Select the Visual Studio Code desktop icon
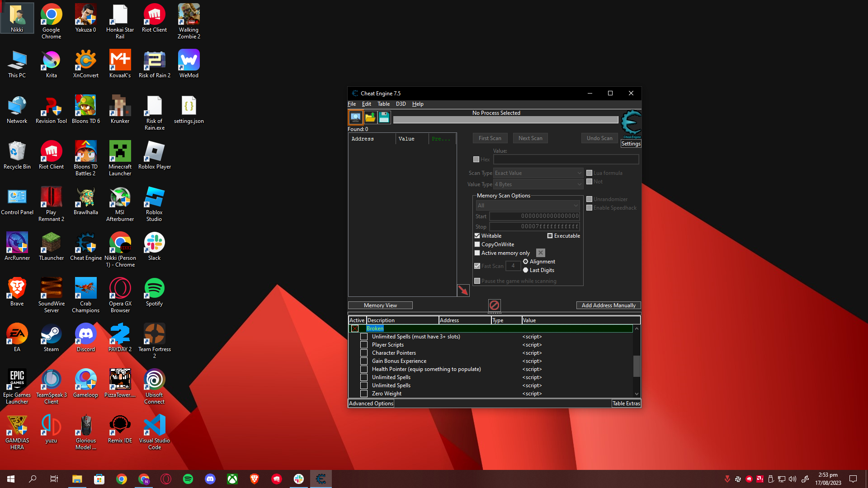The width and height of the screenshot is (868, 488). click(154, 432)
